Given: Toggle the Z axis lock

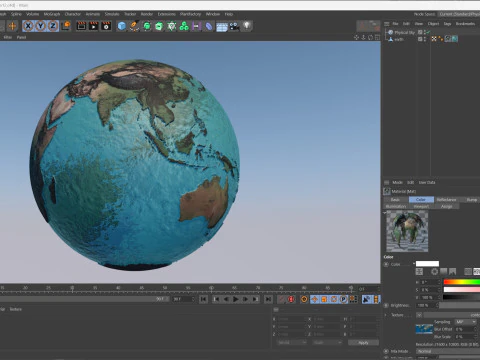Looking at the screenshot, I should [x=53, y=26].
